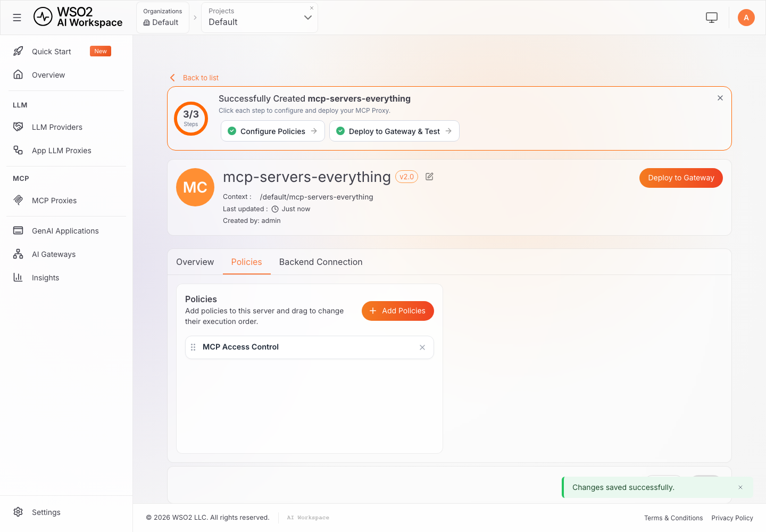Image resolution: width=766 pixels, height=532 pixels.
Task: Click the Add Policies button
Action: 398,311
